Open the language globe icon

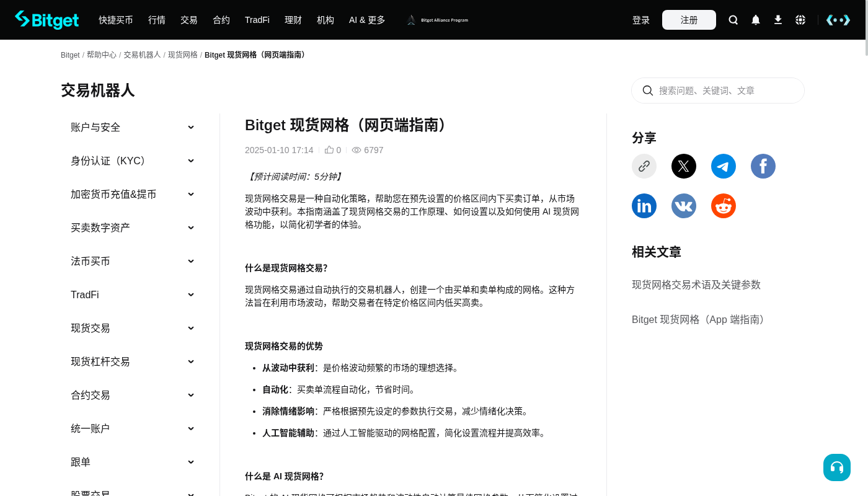point(800,20)
